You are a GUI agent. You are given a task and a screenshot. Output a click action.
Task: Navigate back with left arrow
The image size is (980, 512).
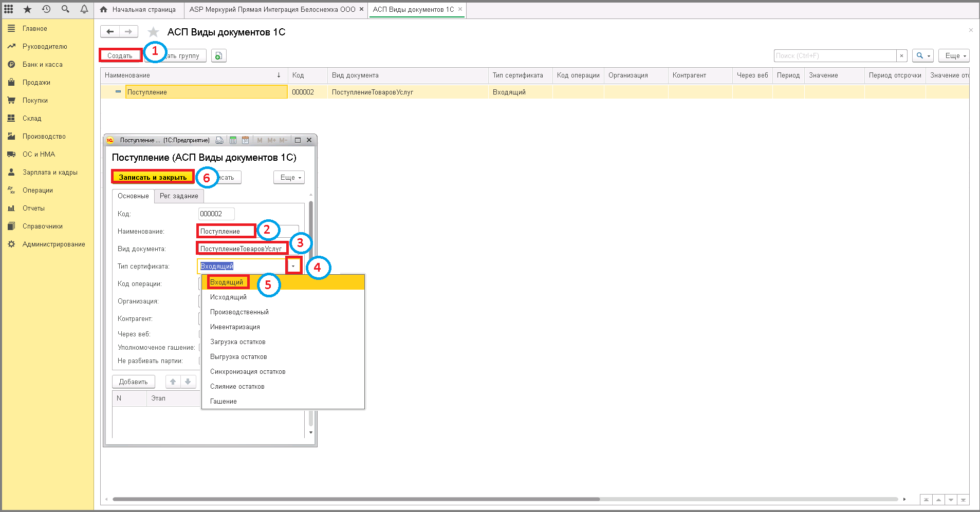[110, 32]
